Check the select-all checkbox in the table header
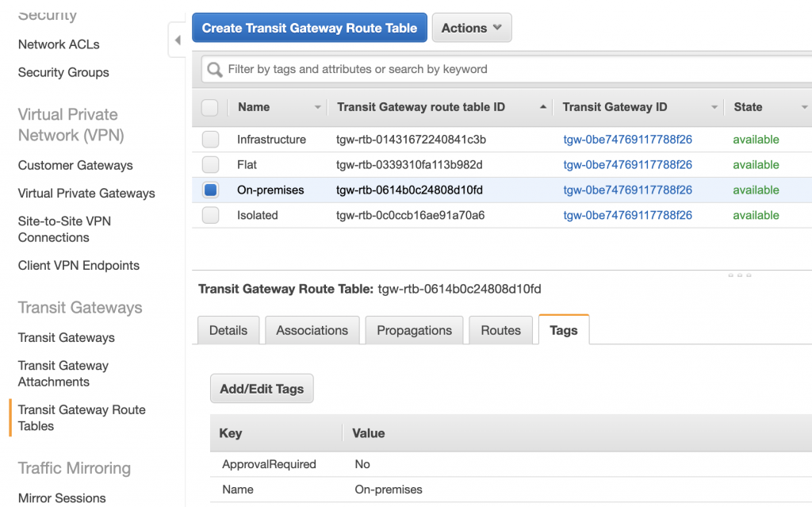The image size is (812, 507). pos(209,106)
